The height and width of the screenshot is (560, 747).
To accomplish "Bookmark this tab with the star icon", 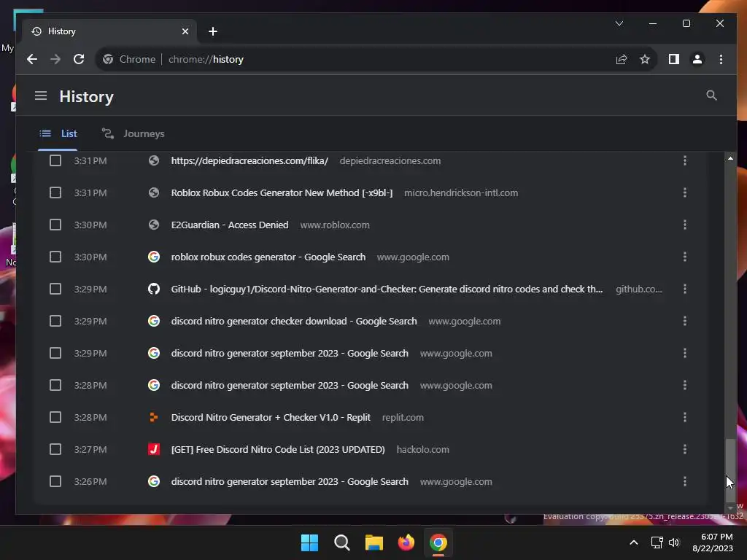I will click(645, 59).
